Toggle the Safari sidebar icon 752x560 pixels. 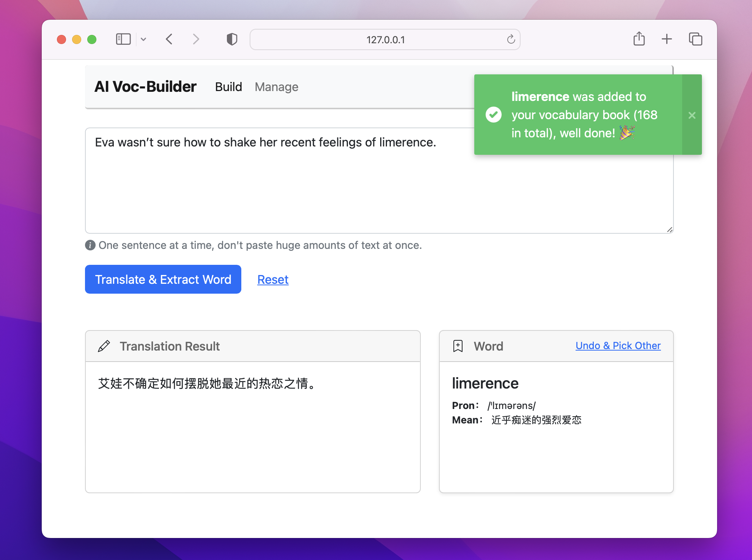(123, 39)
